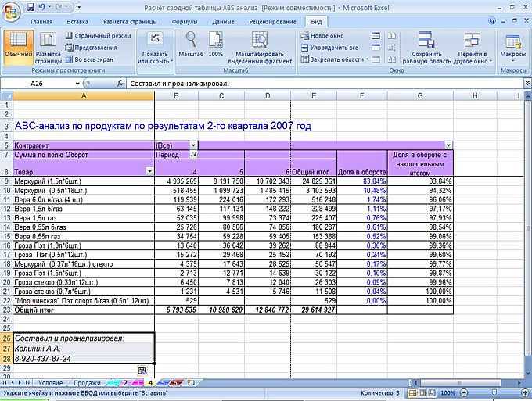The width and height of the screenshot is (532, 401).
Task: Open the Период filter dropdown
Action: (193, 155)
